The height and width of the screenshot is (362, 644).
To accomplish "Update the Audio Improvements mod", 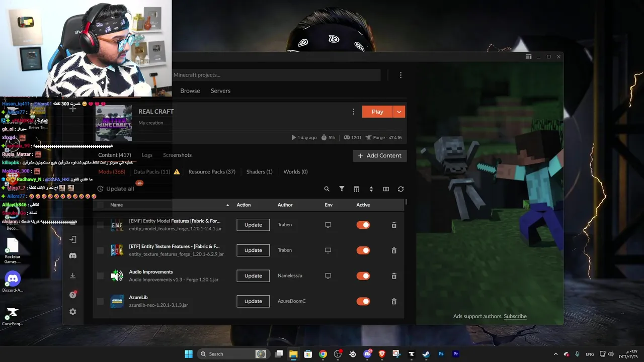I will click(253, 276).
